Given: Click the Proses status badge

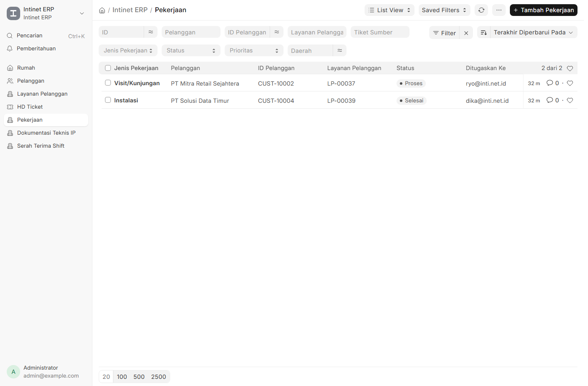Looking at the screenshot, I should click(x=411, y=83).
